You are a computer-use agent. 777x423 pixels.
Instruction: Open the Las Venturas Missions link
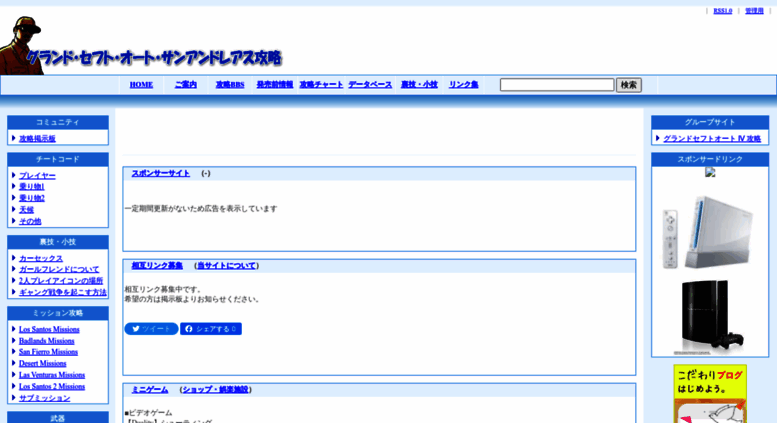52,375
